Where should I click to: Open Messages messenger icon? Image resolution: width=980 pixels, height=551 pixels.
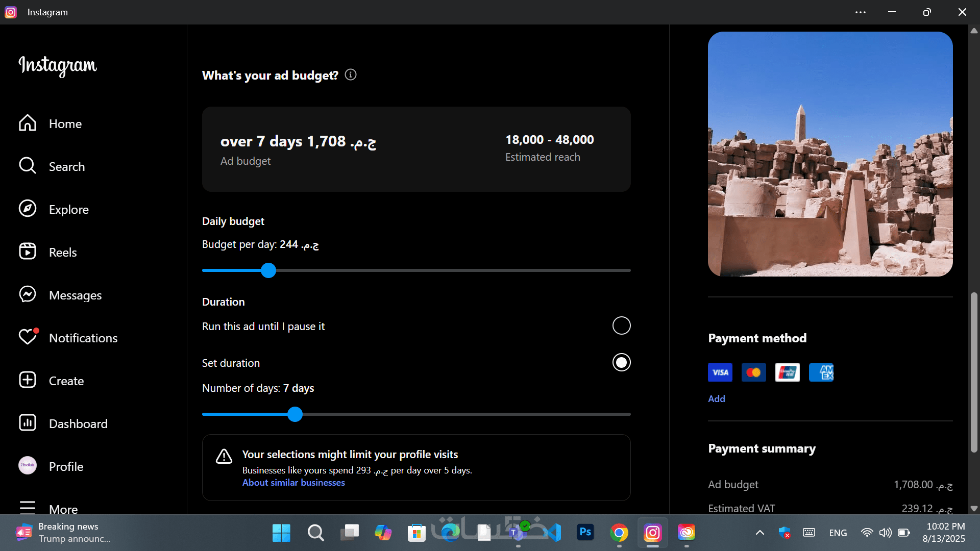(28, 295)
